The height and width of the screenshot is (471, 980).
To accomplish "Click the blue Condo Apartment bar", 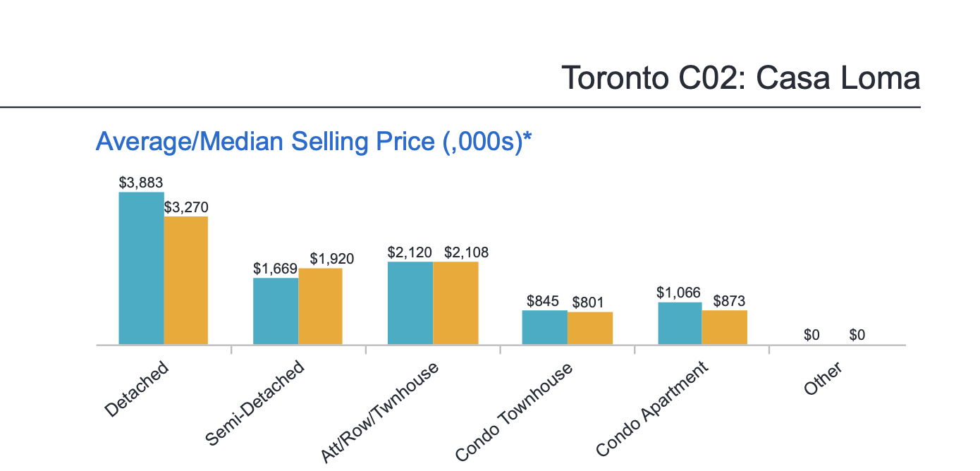I will [x=680, y=323].
